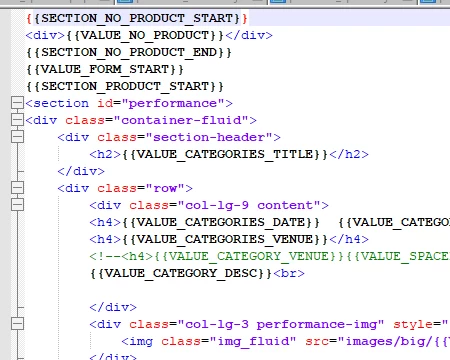This screenshot has height=360, width=450.
Task: Click the {{VALUE_FORM_START}} line
Action: pyautogui.click(x=105, y=69)
